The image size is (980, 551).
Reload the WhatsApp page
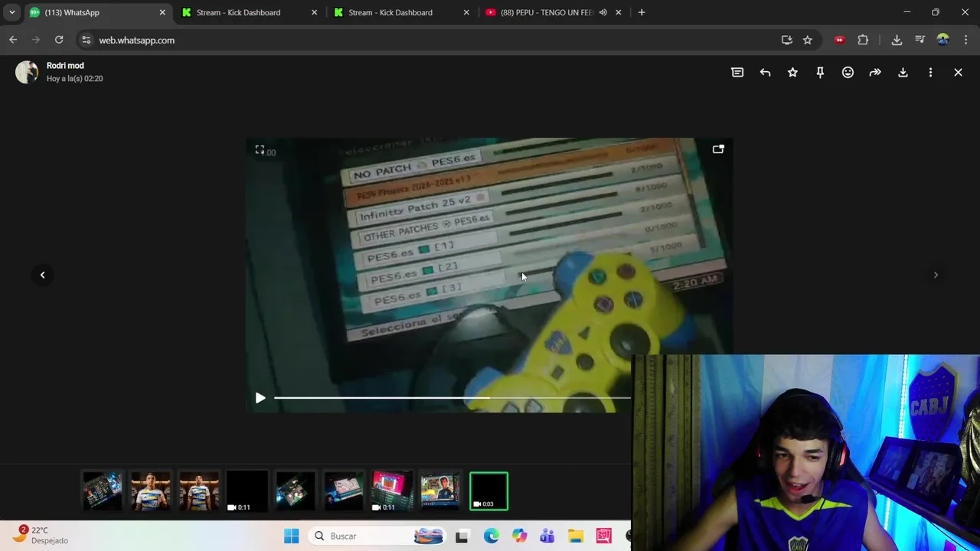click(59, 40)
